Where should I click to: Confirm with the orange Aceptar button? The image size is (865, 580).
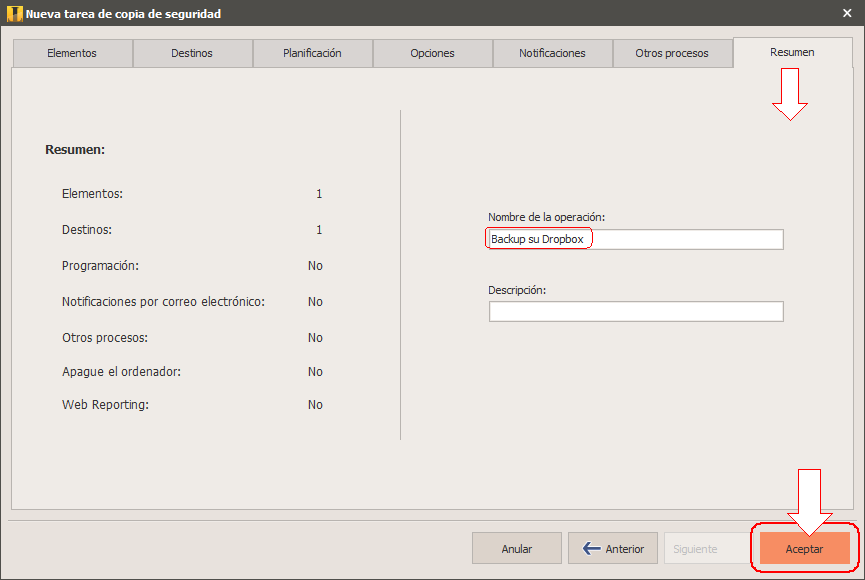(x=804, y=549)
